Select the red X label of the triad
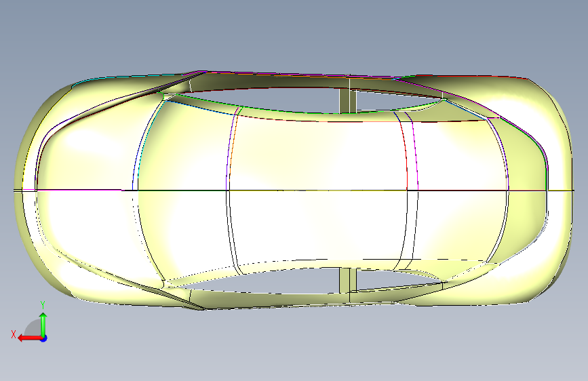 click(x=14, y=334)
